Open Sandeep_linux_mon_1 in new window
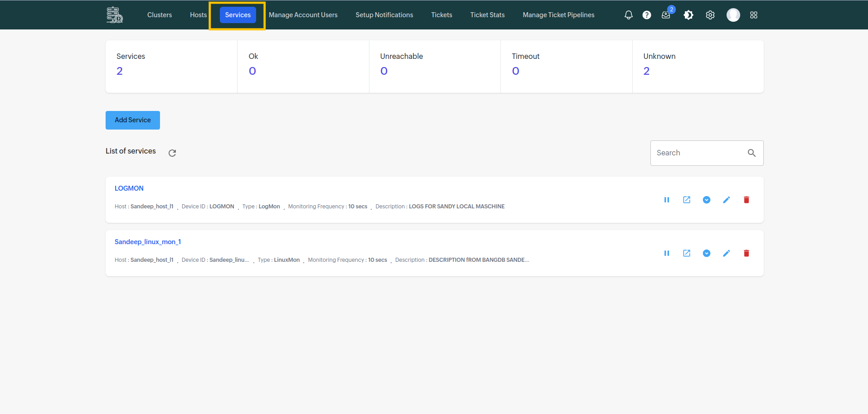 [687, 253]
